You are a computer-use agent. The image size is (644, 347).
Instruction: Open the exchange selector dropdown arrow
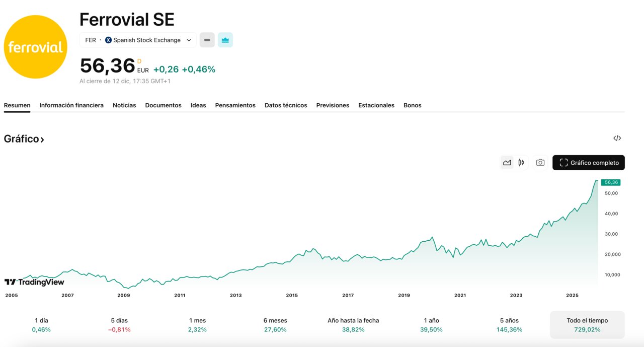189,40
